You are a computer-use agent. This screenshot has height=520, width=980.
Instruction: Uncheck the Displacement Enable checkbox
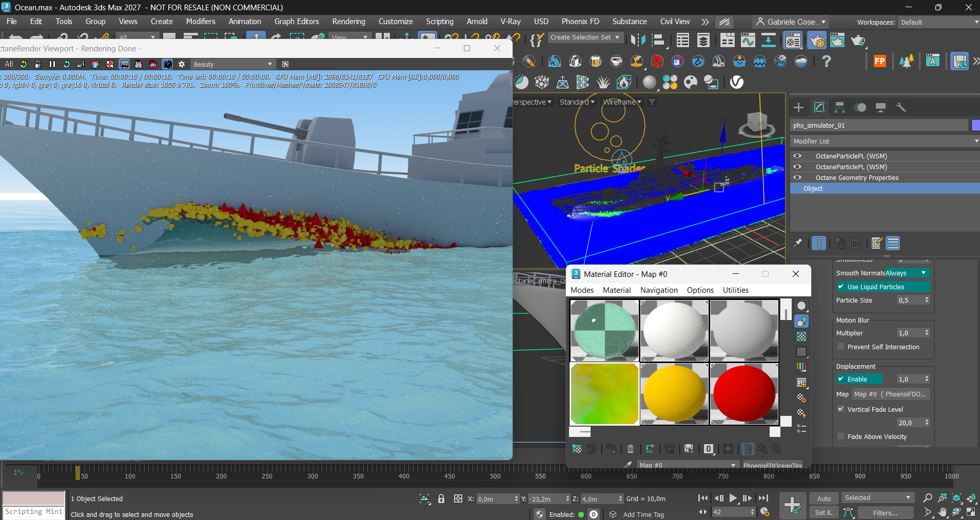pyautogui.click(x=841, y=379)
